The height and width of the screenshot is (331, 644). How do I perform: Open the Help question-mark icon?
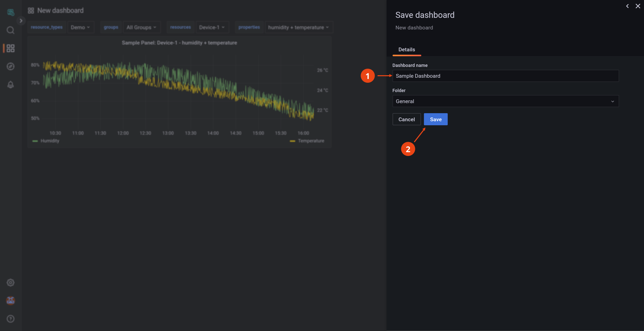[x=10, y=319]
